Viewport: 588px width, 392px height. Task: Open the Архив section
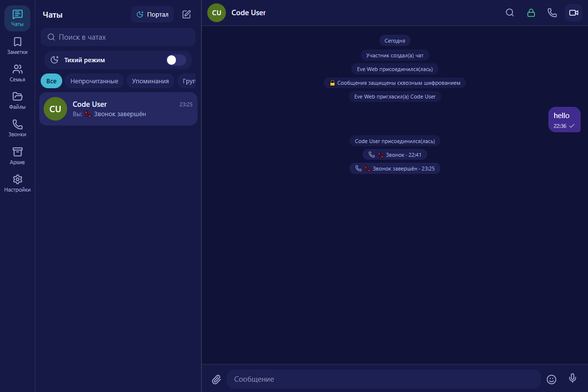(17, 156)
